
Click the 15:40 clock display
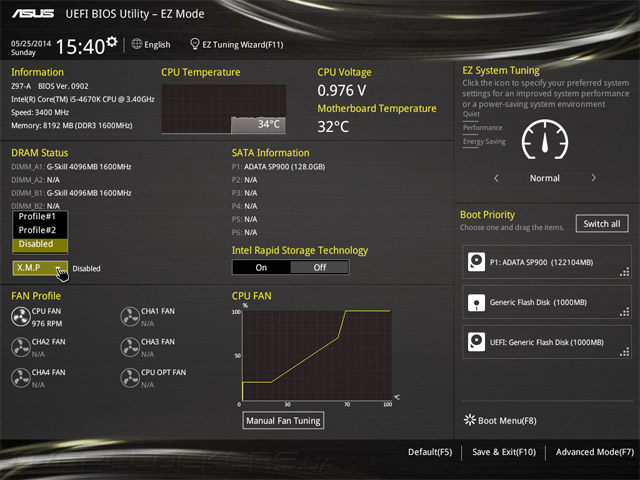click(x=80, y=47)
